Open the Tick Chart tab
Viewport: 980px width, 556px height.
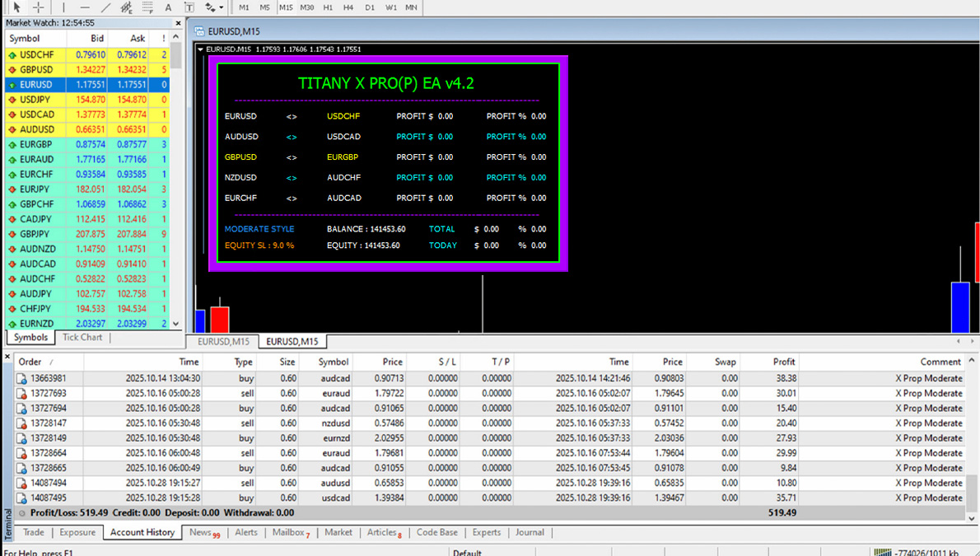pyautogui.click(x=82, y=338)
